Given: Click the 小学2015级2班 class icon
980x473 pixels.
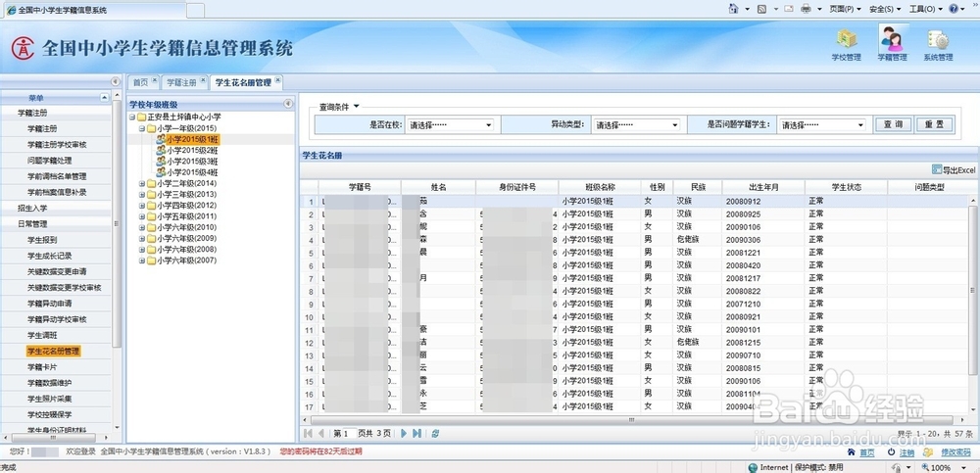Looking at the screenshot, I should 161,151.
